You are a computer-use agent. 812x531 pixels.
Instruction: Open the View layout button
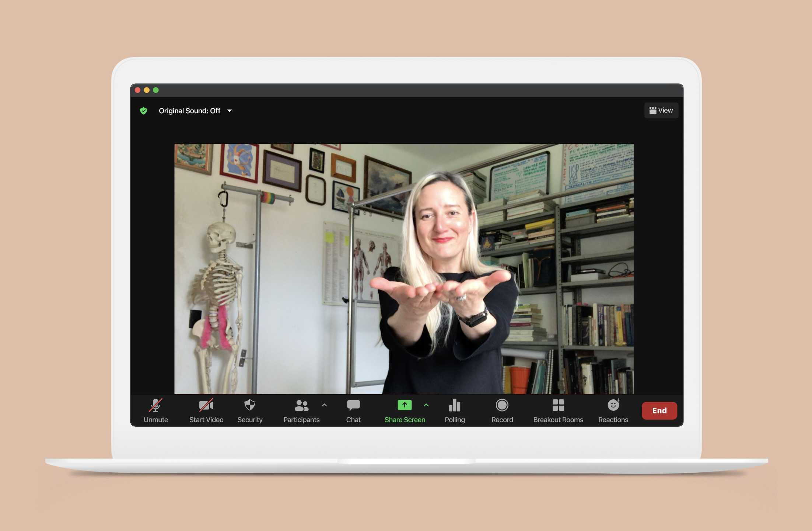pyautogui.click(x=661, y=110)
